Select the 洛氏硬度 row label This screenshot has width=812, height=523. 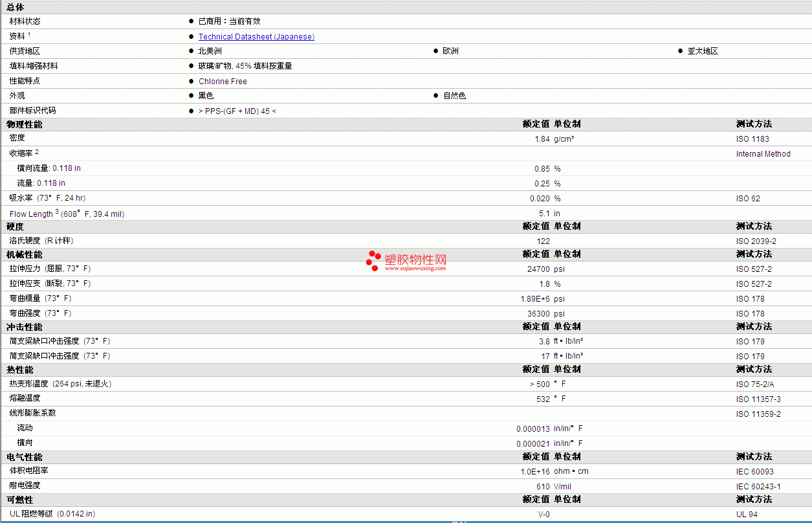(41, 241)
